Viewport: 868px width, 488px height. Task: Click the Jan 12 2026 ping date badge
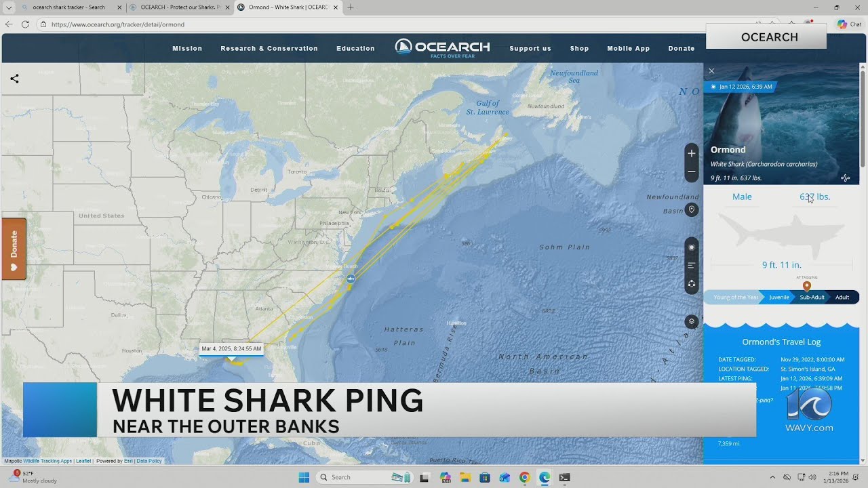741,87
